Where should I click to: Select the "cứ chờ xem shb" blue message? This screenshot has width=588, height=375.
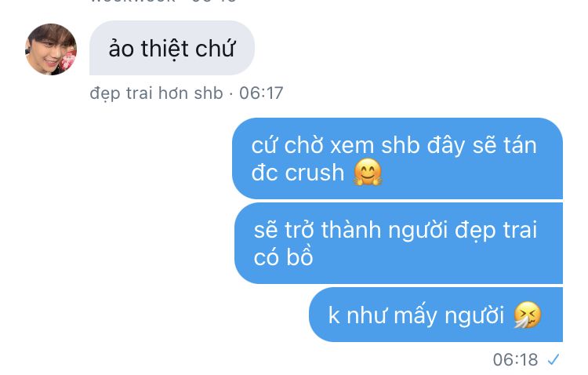click(397, 158)
